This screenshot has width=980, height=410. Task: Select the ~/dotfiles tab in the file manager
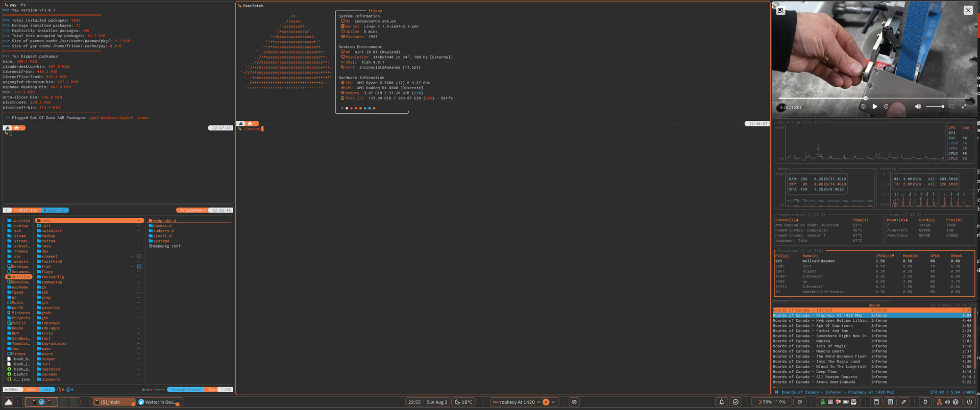point(26,210)
